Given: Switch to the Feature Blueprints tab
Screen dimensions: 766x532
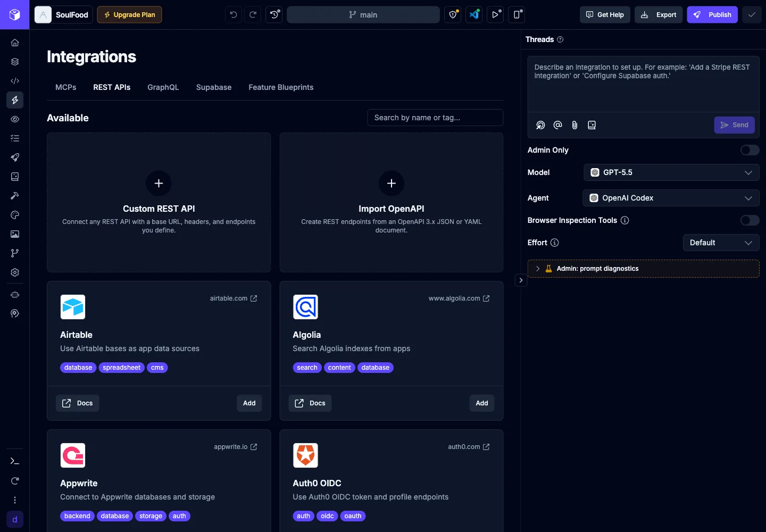Looking at the screenshot, I should (x=281, y=87).
